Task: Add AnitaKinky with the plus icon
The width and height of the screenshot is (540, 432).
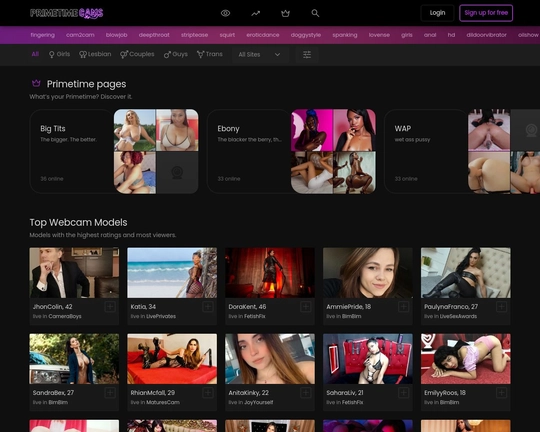Action: coord(305,392)
